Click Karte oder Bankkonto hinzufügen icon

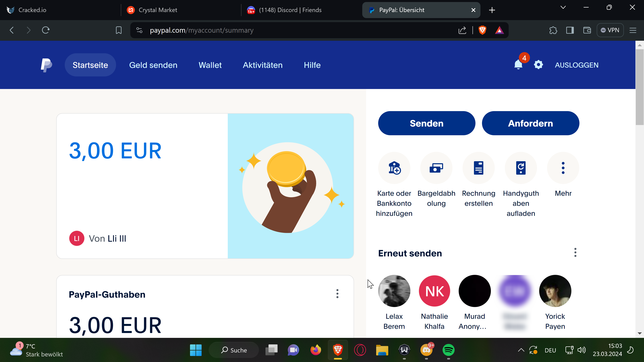[x=394, y=168]
